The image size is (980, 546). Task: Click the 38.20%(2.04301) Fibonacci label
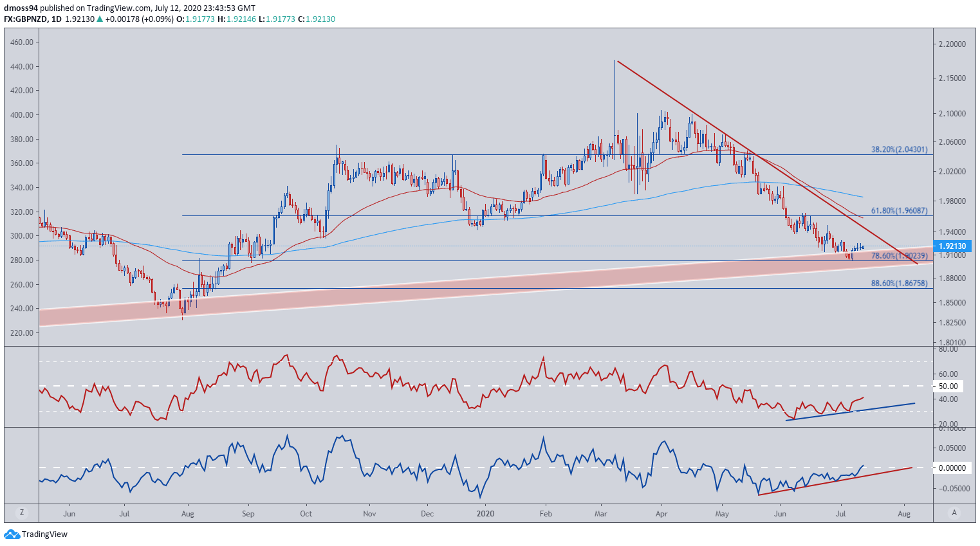tap(900, 149)
